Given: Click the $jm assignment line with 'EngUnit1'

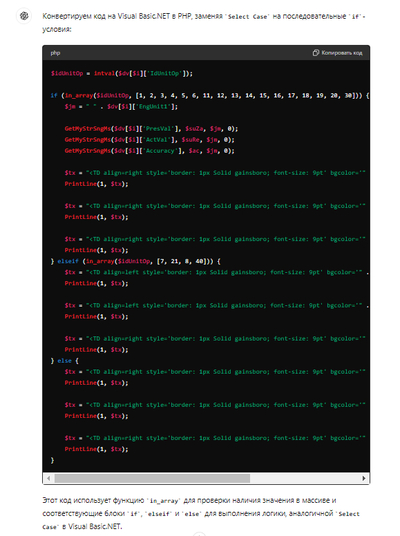Looking at the screenshot, I should 121,107.
